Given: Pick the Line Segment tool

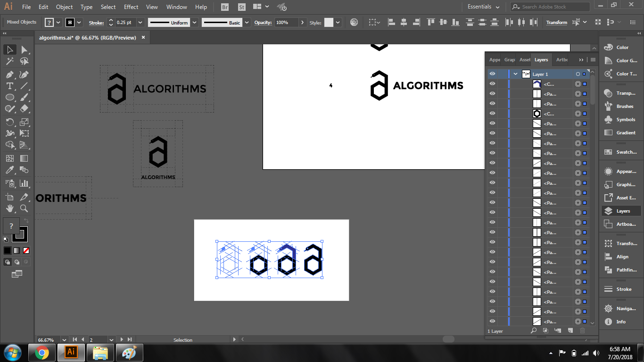Looking at the screenshot, I should pyautogui.click(x=24, y=86).
